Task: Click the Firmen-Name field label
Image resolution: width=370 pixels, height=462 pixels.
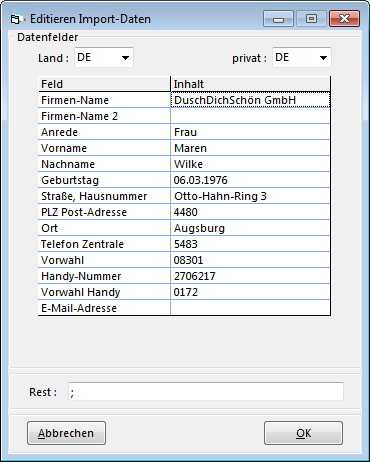Action: tap(104, 100)
